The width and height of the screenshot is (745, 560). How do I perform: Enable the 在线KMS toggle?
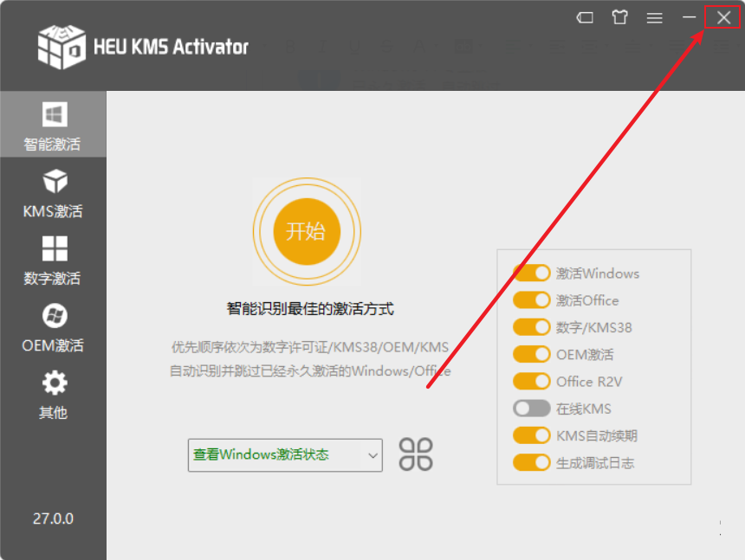[531, 409]
